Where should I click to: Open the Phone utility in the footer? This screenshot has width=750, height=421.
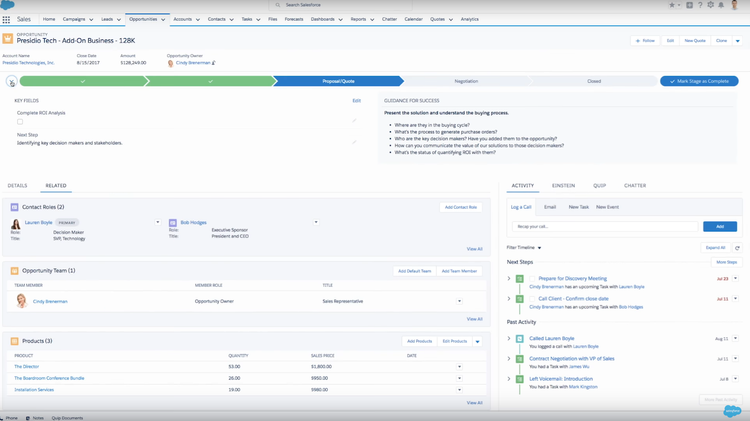(9, 418)
